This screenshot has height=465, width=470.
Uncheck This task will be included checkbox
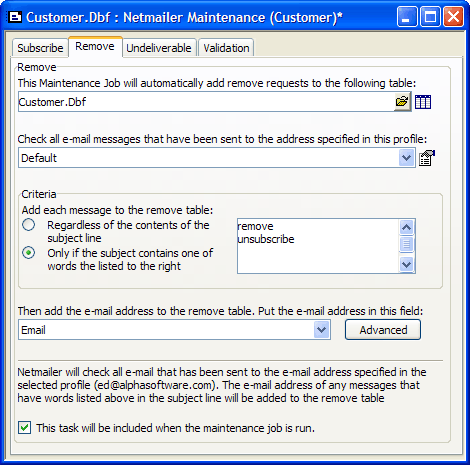(25, 428)
